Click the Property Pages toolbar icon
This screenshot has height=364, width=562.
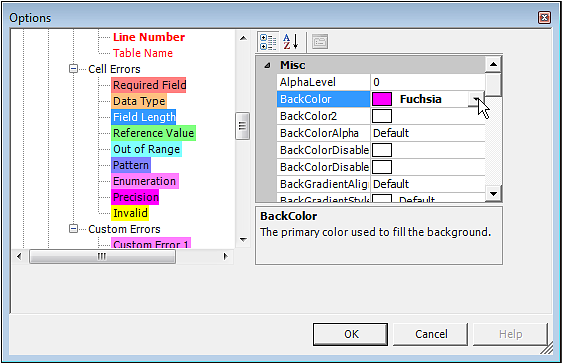pos(320,42)
